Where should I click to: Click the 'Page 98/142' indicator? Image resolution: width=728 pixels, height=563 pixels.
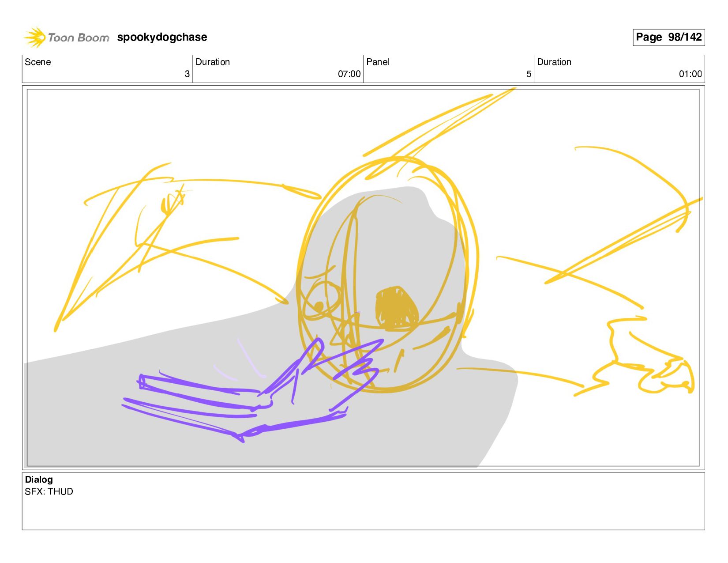point(668,37)
